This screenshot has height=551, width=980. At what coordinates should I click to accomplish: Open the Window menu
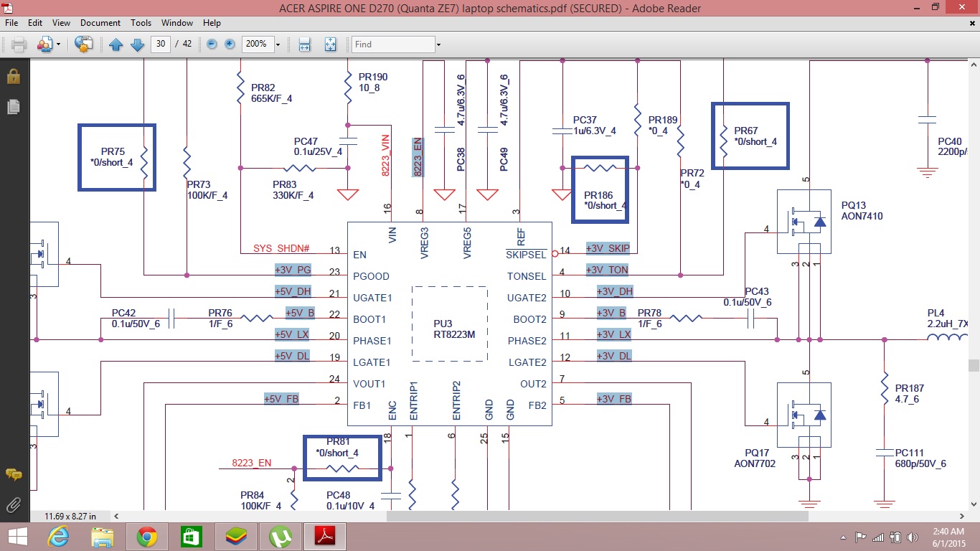pyautogui.click(x=176, y=23)
